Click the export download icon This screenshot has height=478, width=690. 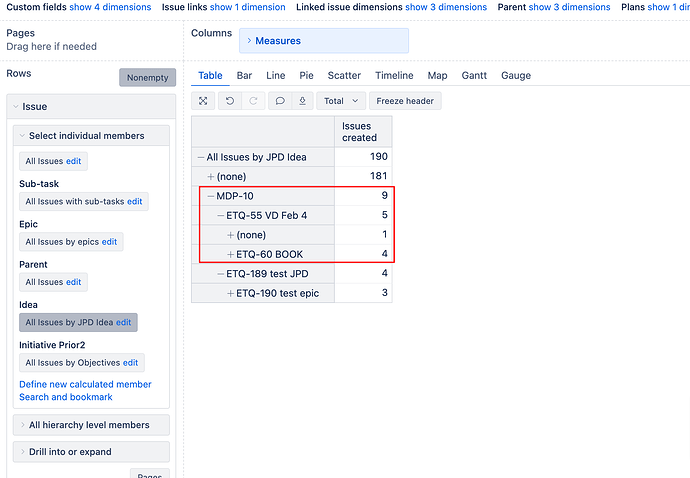coord(302,101)
